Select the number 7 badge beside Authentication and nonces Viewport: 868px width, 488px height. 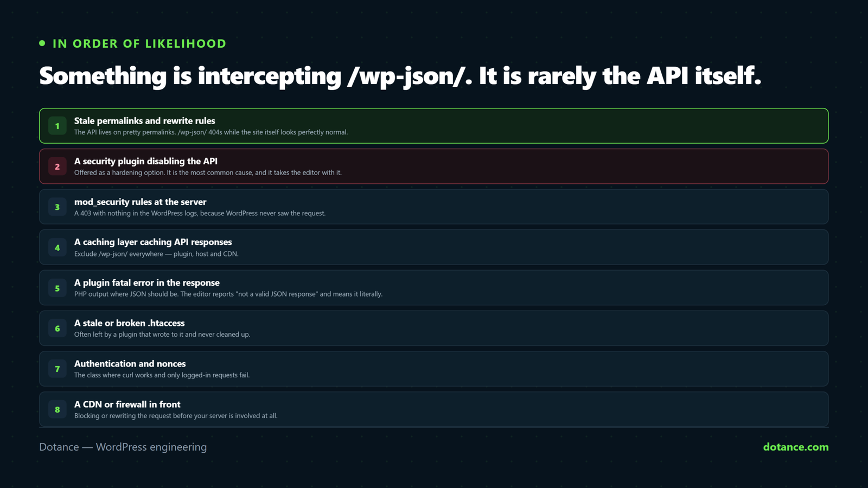click(x=57, y=369)
